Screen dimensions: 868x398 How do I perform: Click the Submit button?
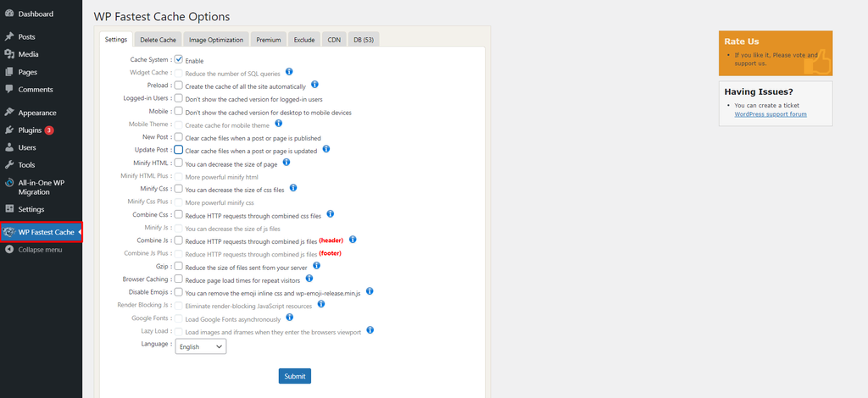(294, 376)
